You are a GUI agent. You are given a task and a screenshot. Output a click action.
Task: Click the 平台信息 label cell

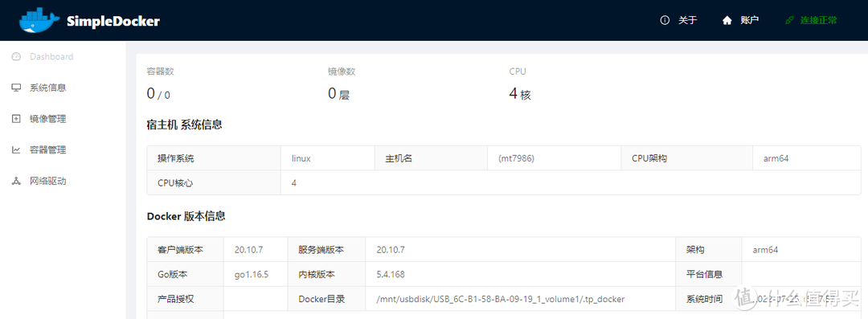(x=709, y=274)
